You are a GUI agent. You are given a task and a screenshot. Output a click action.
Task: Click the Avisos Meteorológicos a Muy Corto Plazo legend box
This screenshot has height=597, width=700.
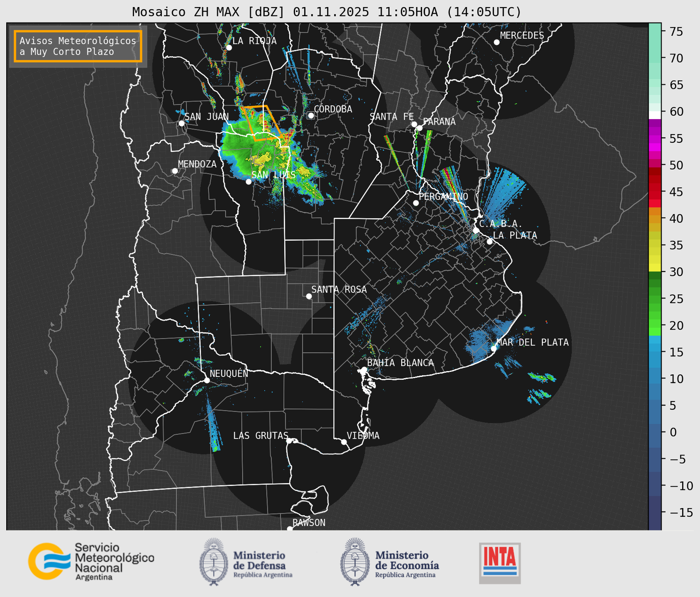click(x=78, y=46)
